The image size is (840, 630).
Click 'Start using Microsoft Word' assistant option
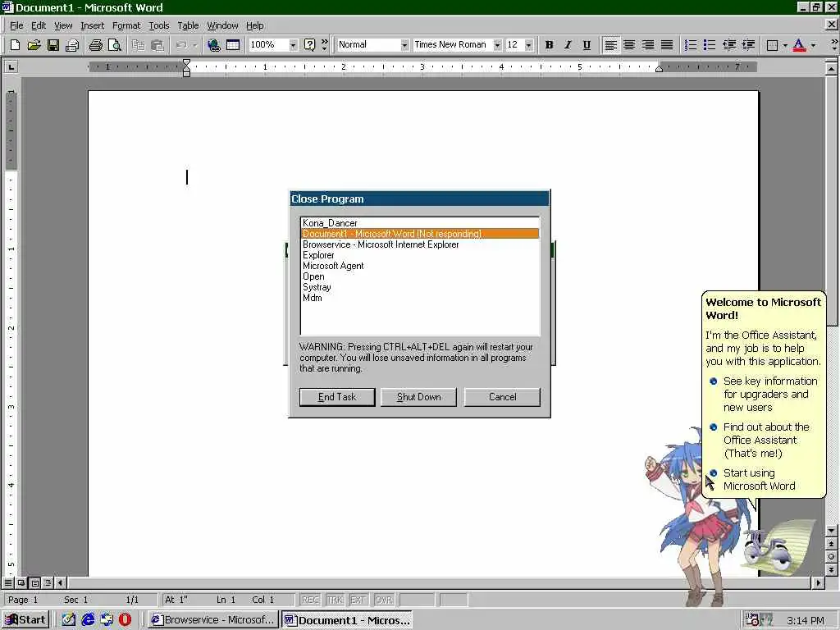[x=759, y=479]
